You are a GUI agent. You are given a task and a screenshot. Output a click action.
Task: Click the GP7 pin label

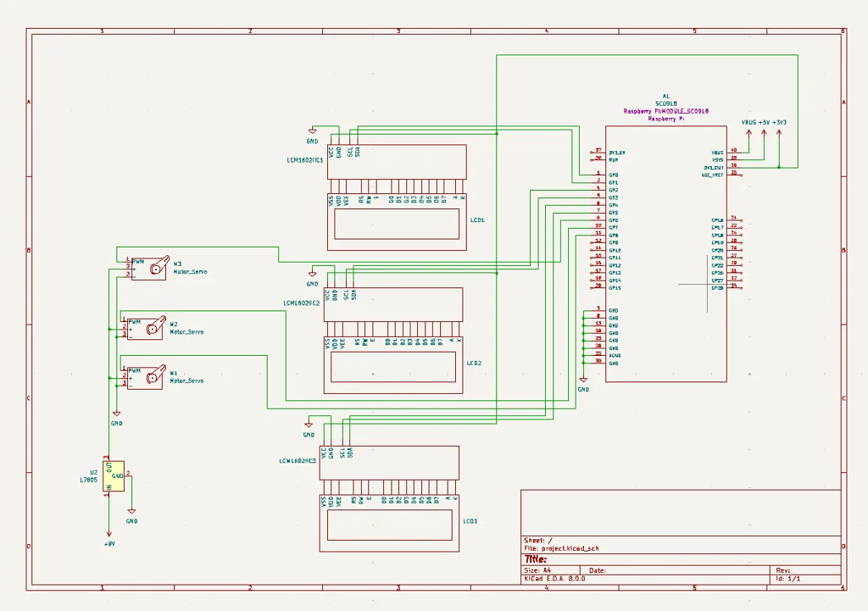tap(614, 227)
